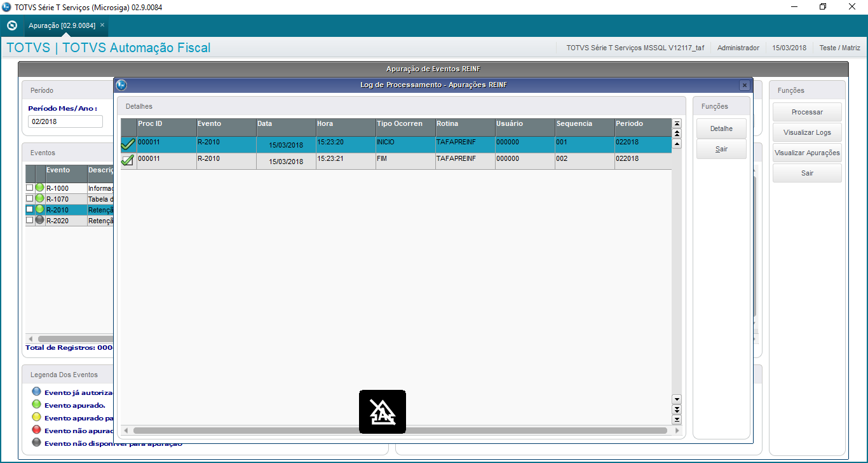
Task: Click the Tipo Ocorren column header
Action: (x=405, y=127)
